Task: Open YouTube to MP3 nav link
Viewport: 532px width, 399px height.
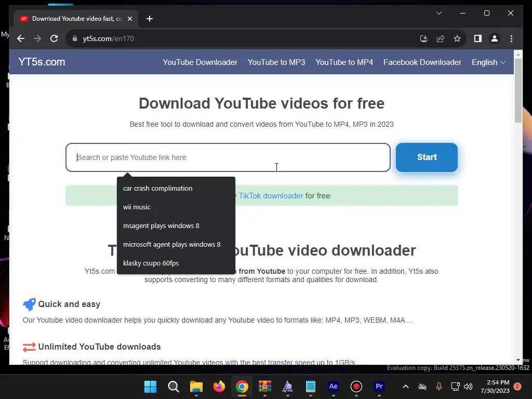Action: 276,62
